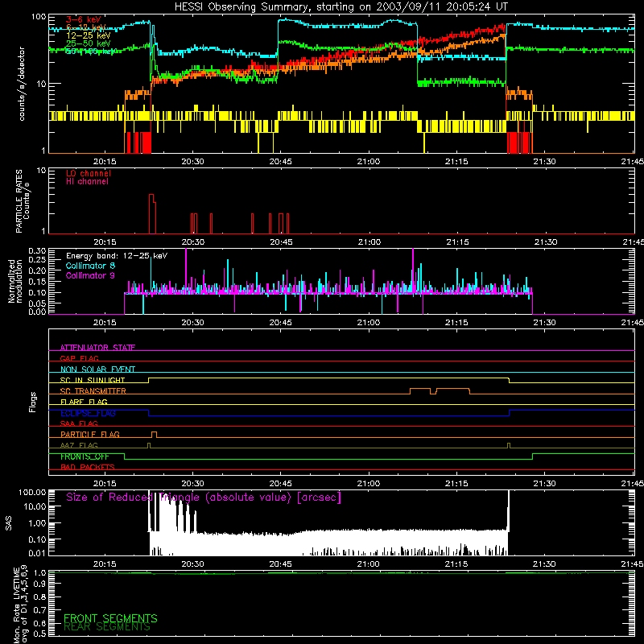Select the red 3-6 keV legend label
This screenshot has height=644, width=644.
(x=83, y=19)
